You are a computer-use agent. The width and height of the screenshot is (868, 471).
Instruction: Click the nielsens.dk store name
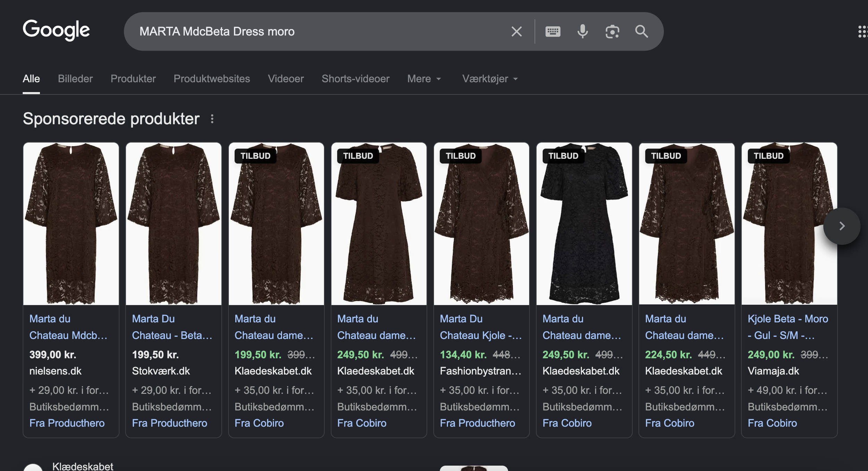[55, 371]
